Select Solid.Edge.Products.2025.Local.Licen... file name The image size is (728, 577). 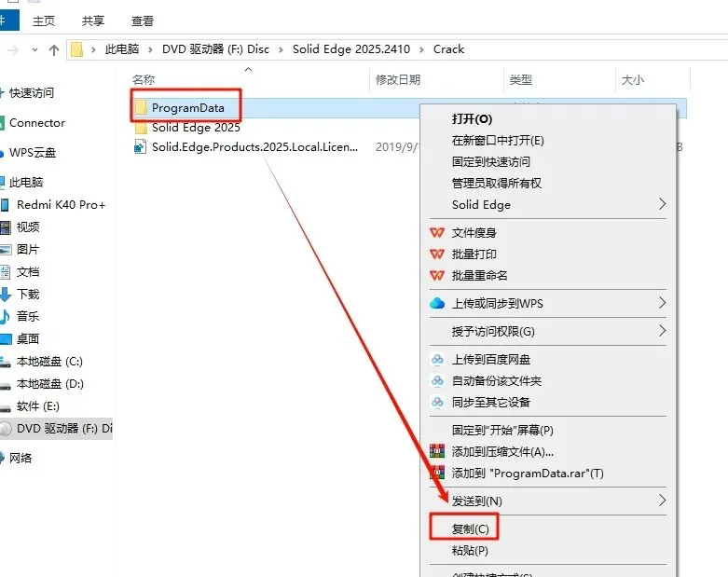[254, 147]
